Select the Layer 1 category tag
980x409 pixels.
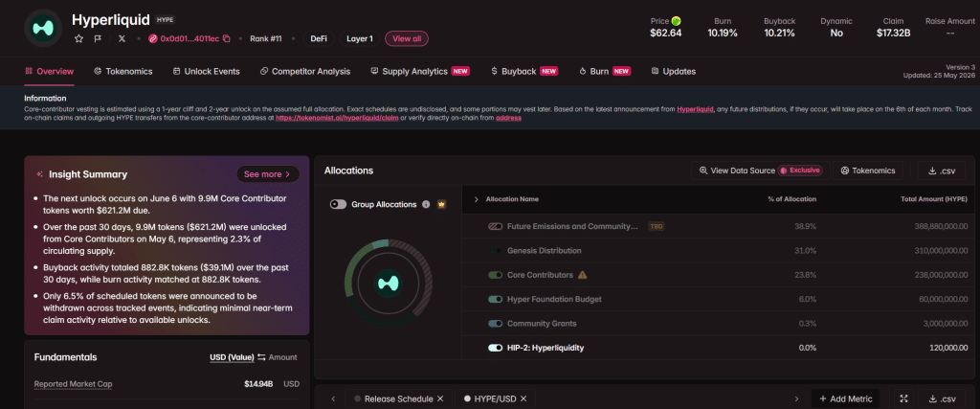point(360,38)
